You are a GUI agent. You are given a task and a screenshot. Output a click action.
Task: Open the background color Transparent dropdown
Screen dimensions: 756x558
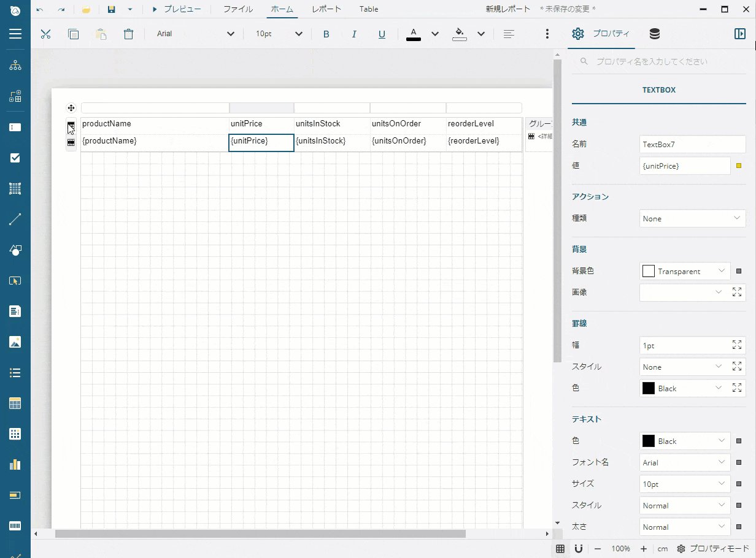685,271
